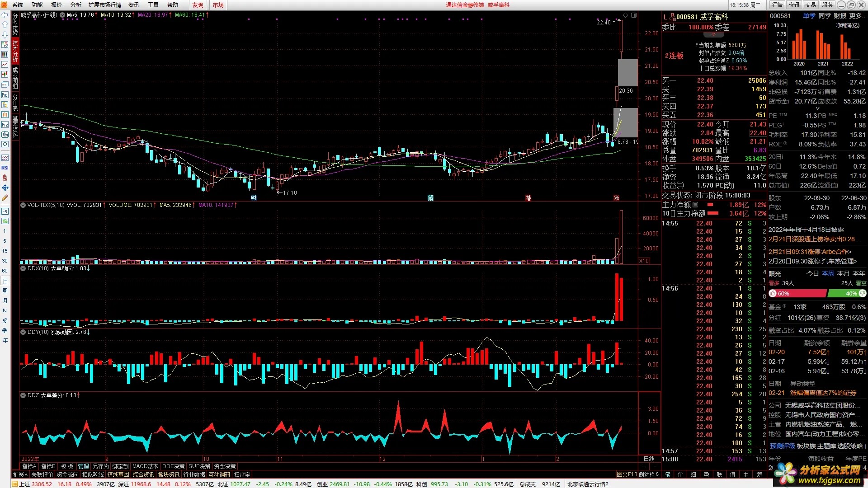Click the back arrow in left sidebar

5,15
